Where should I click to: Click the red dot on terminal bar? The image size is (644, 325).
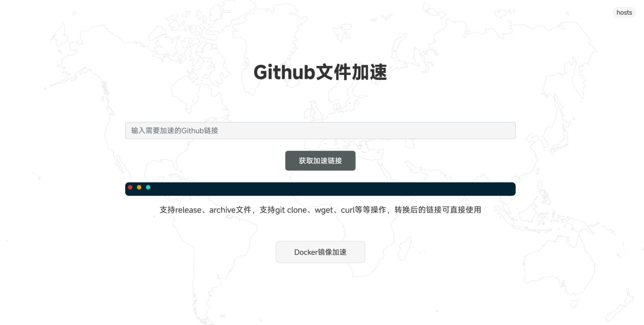point(130,188)
